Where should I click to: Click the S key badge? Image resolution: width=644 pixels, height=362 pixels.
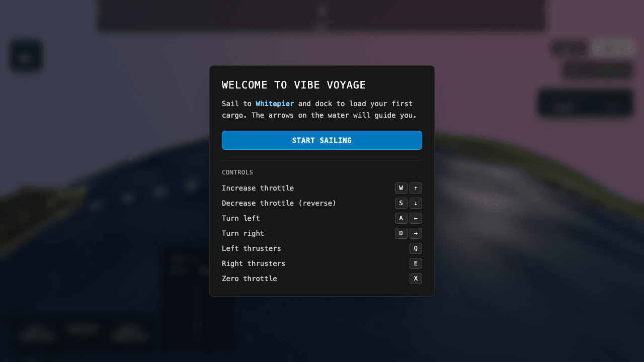pyautogui.click(x=401, y=203)
